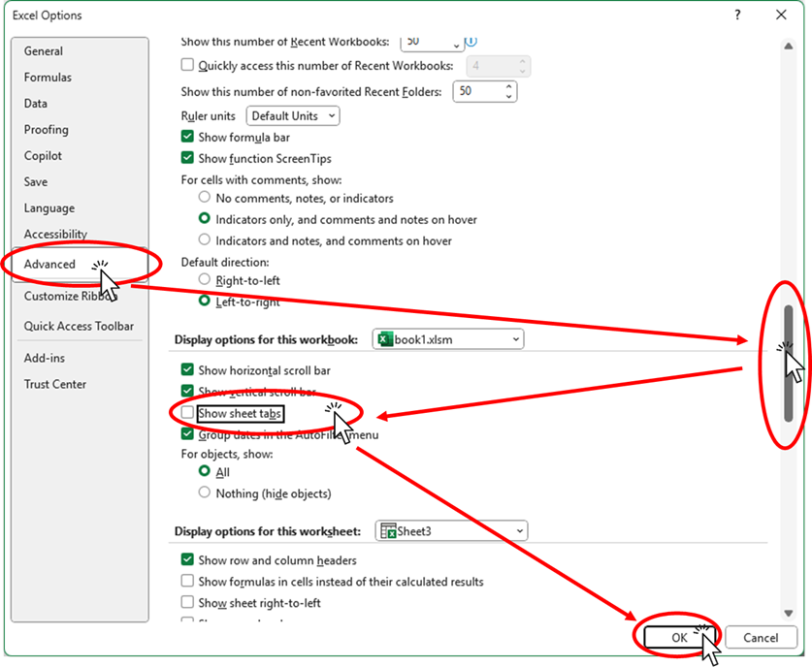Click Display options for this workbook heading
The width and height of the screenshot is (812, 667).
(x=266, y=340)
